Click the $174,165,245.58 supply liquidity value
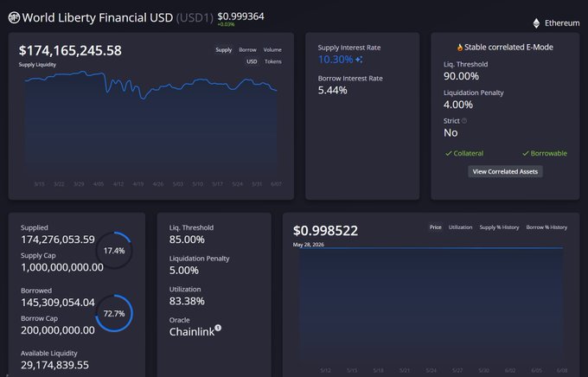Viewport: 588px width, 377px height. (x=70, y=51)
